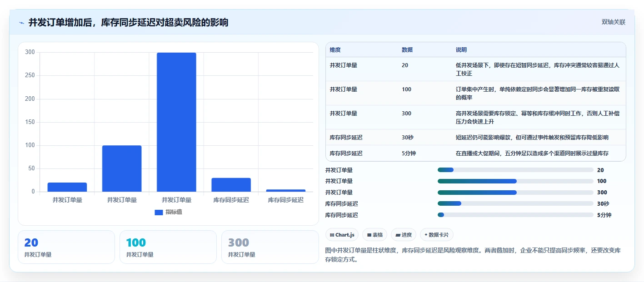
Task: Click the progress bar ending with 30秒
Action: coord(515,203)
